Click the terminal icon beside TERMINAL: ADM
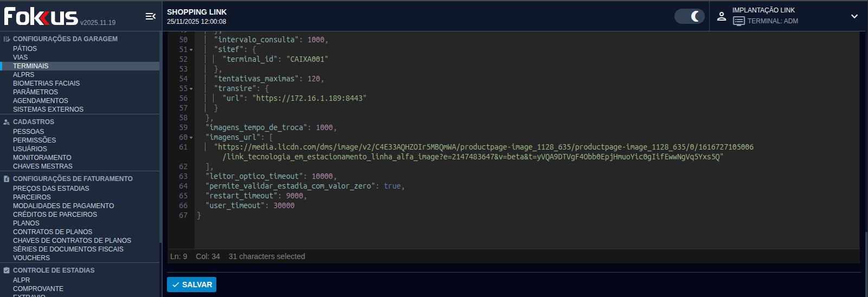868x297 pixels. click(738, 21)
